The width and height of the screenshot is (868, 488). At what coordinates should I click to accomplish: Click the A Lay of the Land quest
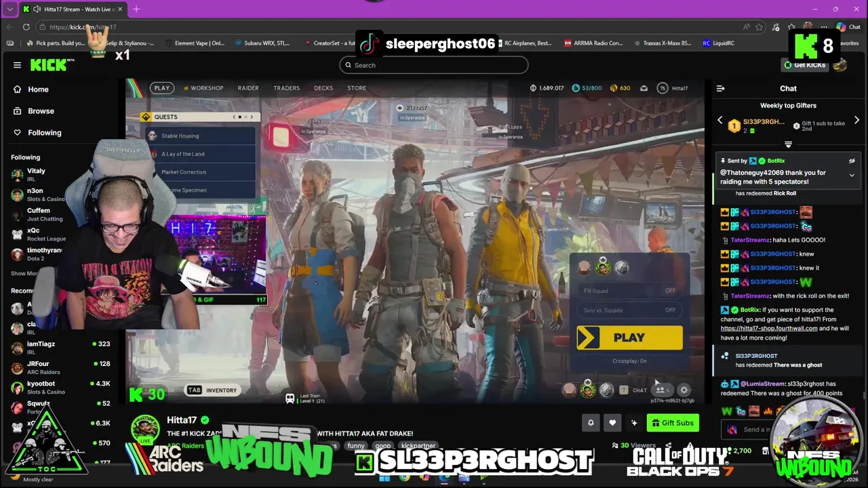(x=201, y=154)
